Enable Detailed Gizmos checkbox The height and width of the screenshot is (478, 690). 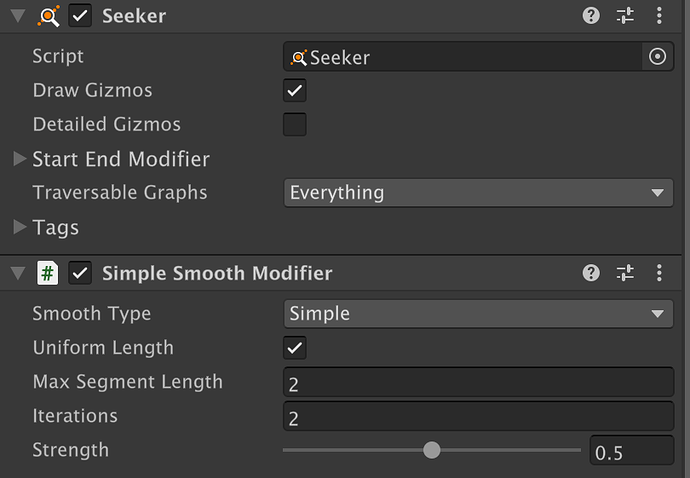click(294, 124)
